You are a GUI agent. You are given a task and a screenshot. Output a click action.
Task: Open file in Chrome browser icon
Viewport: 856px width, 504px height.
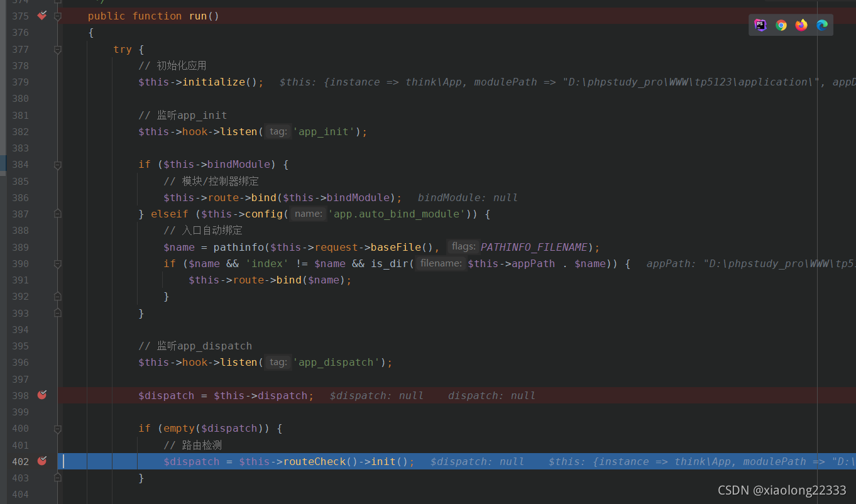click(781, 25)
